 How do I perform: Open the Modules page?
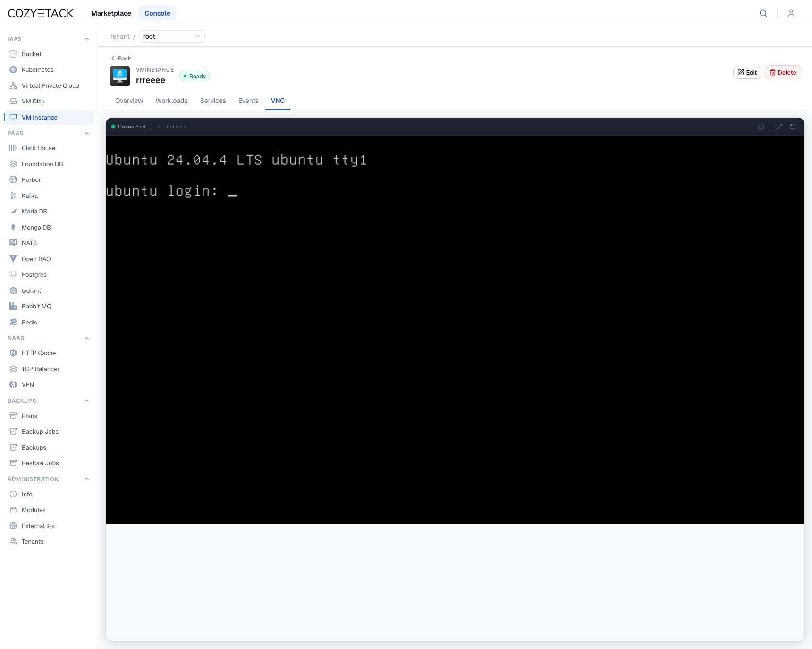[x=34, y=510]
